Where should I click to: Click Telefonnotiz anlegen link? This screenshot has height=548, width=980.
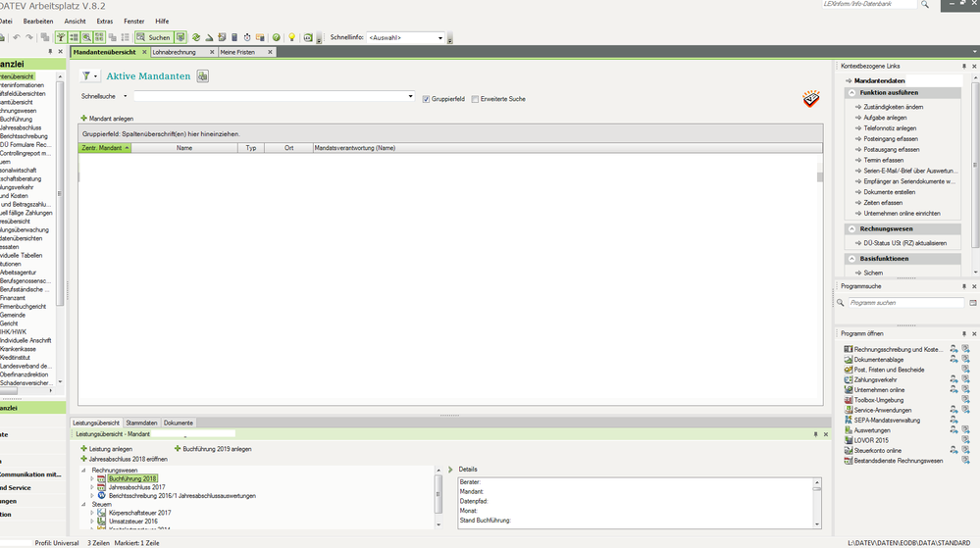tap(890, 128)
